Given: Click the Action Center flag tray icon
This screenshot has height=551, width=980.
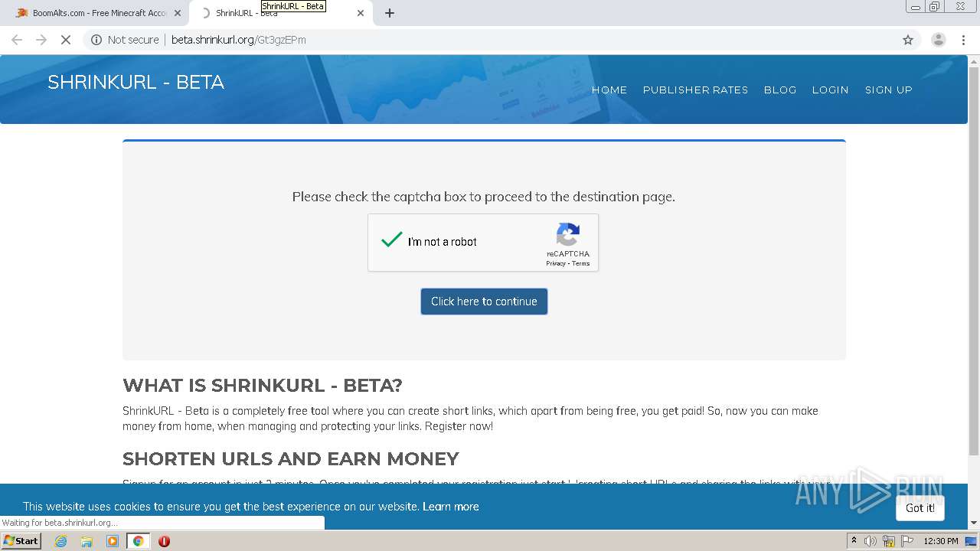Looking at the screenshot, I should 907,541.
